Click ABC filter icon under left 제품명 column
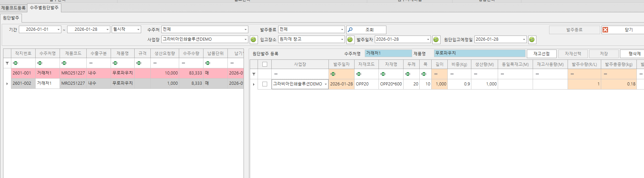Viewport: 644px width, 178px height. click(115, 63)
